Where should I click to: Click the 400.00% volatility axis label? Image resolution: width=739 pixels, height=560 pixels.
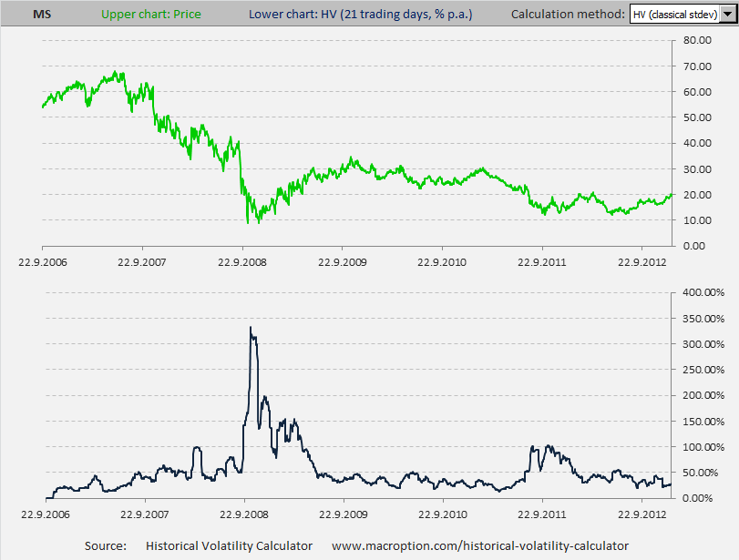[703, 292]
